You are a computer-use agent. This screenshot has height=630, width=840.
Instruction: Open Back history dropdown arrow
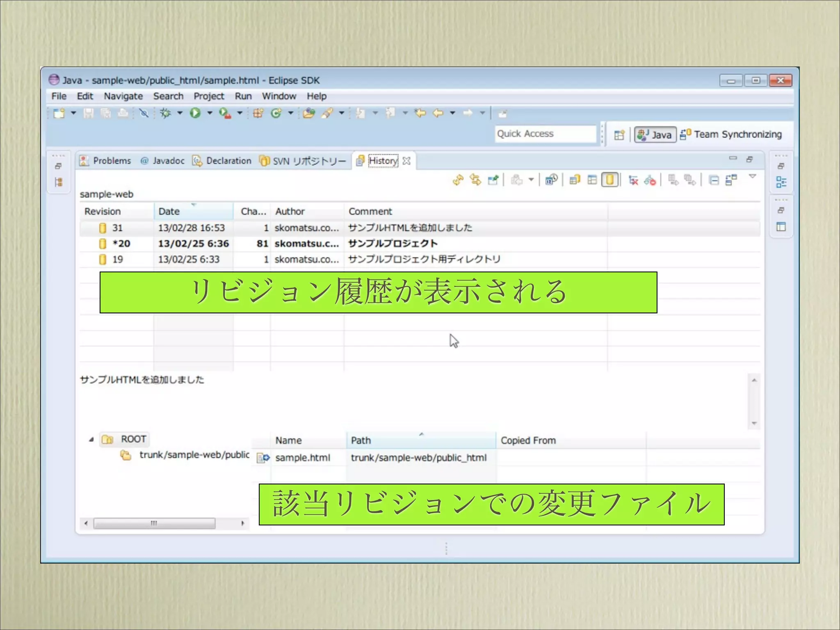(x=452, y=113)
